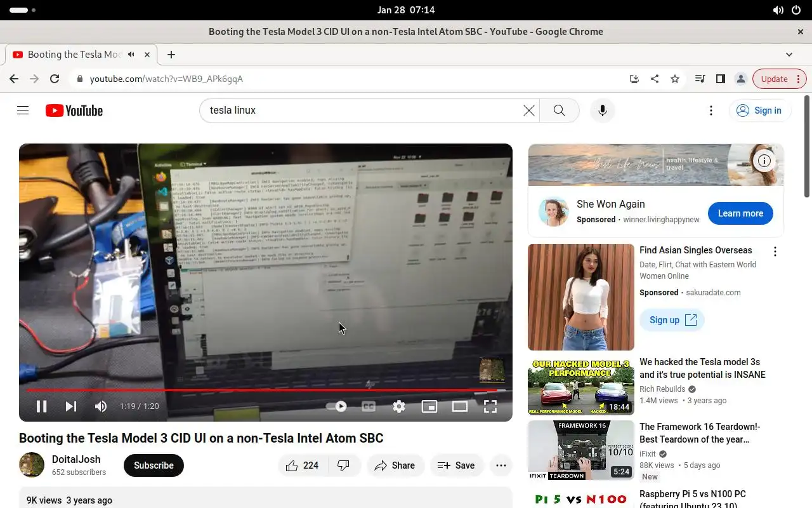
Task: Go back in browser history
Action: coord(14,79)
